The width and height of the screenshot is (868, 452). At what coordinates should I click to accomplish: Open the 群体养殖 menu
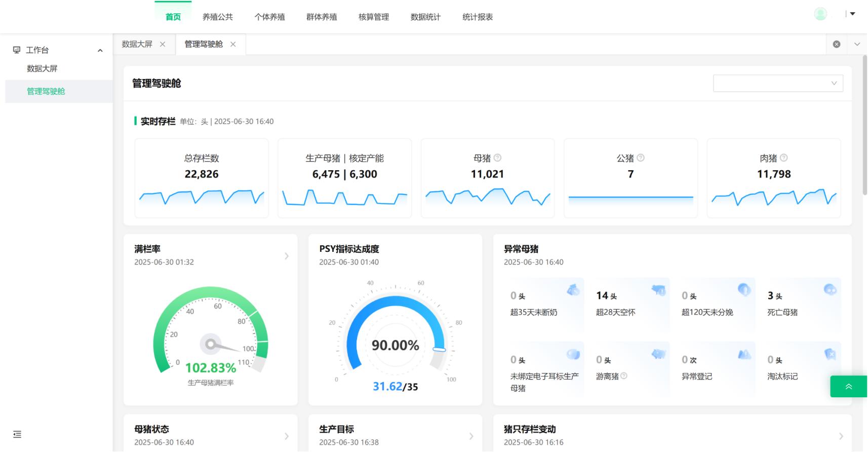pos(322,17)
